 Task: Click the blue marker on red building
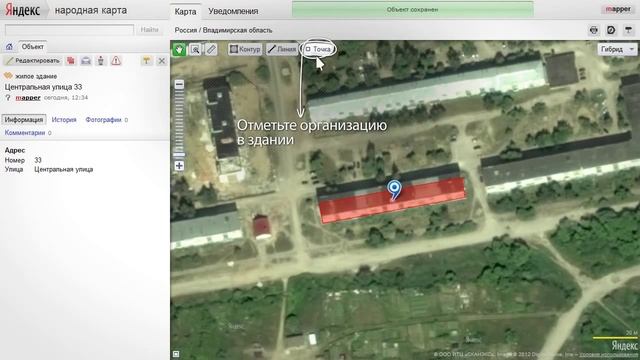[394, 190]
